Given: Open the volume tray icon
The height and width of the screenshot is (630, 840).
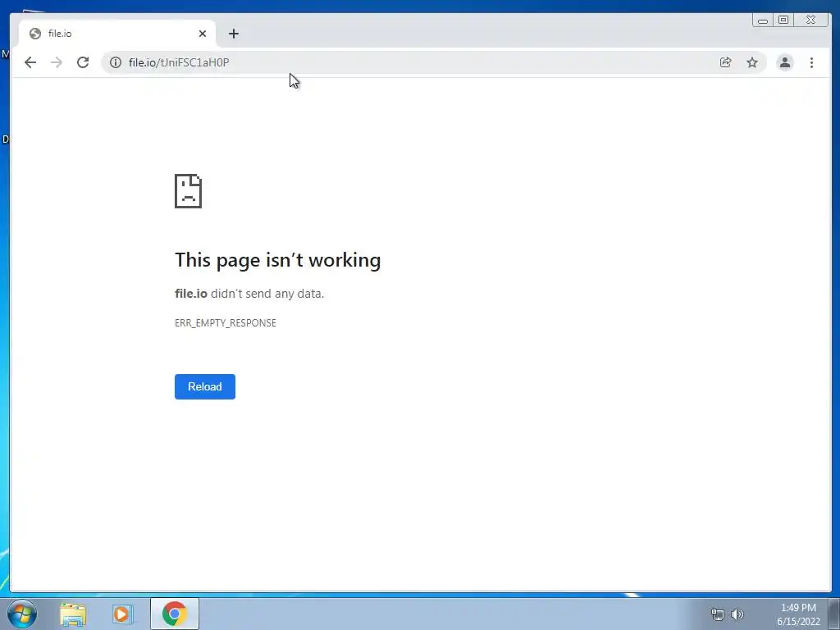Looking at the screenshot, I should [x=737, y=614].
